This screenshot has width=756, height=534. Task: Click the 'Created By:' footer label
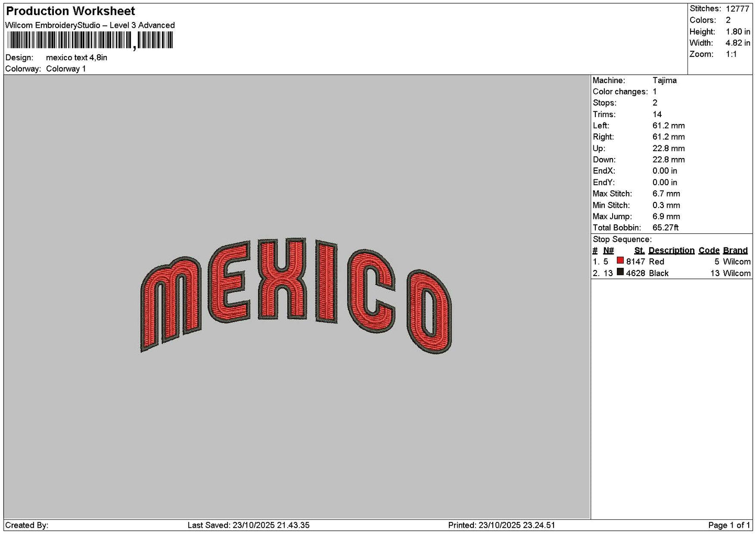point(27,525)
